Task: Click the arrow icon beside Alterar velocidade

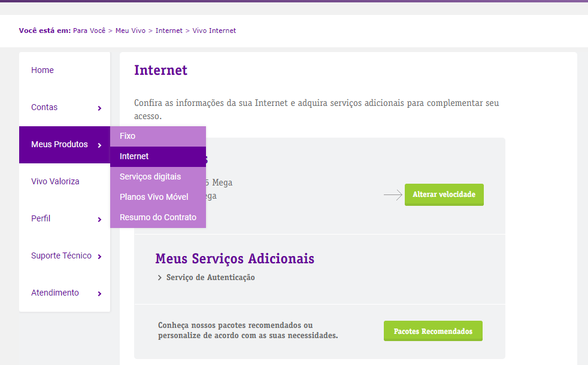Action: [392, 194]
